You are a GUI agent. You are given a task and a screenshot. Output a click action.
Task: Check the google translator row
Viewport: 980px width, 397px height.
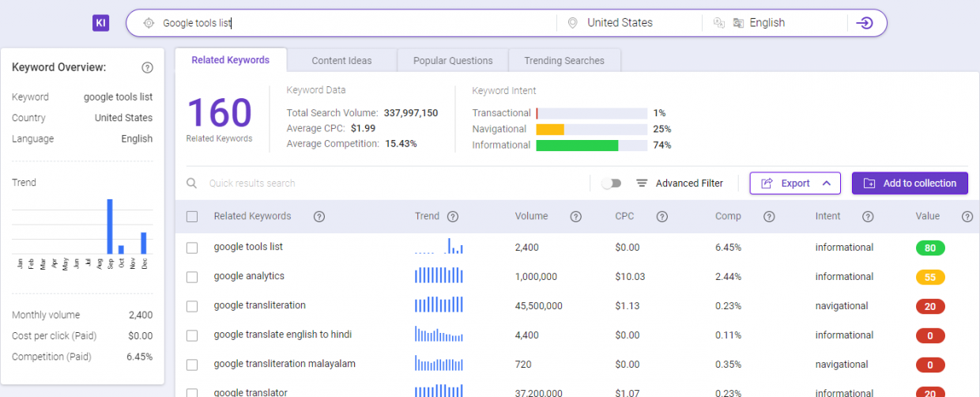tap(192, 392)
